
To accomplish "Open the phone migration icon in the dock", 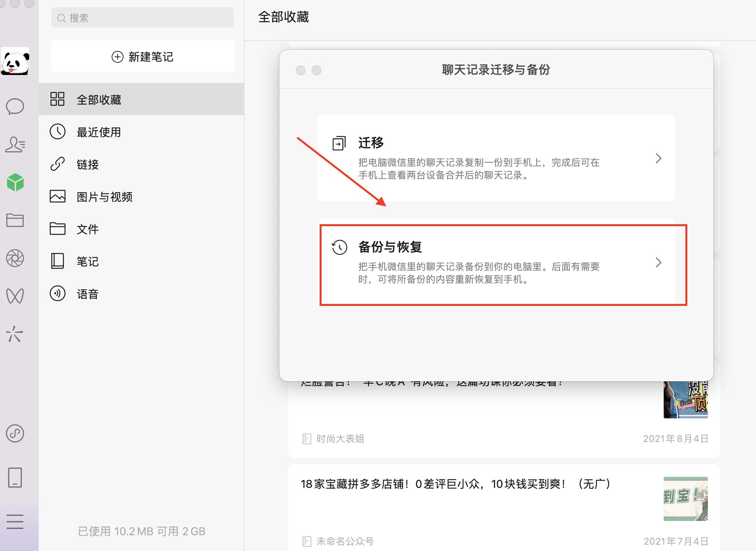I will pyautogui.click(x=16, y=478).
